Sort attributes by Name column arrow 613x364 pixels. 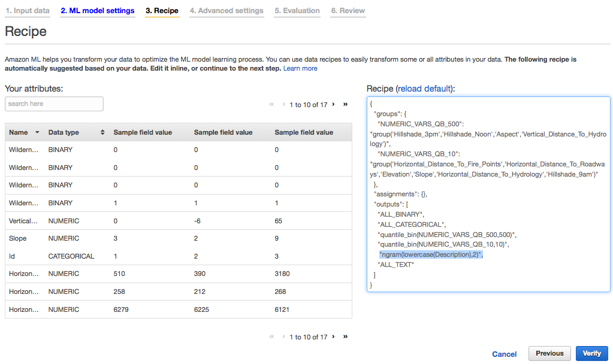pos(37,132)
